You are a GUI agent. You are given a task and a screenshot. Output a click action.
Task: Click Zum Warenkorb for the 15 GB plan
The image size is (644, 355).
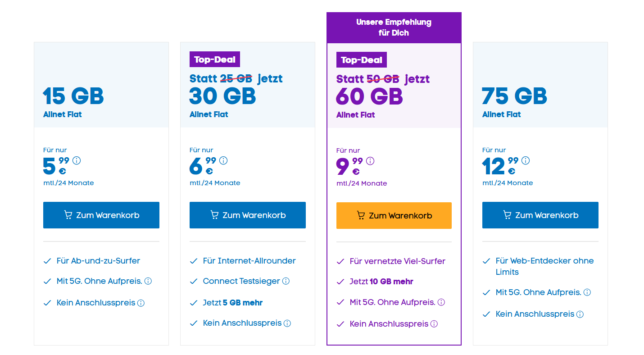101,215
